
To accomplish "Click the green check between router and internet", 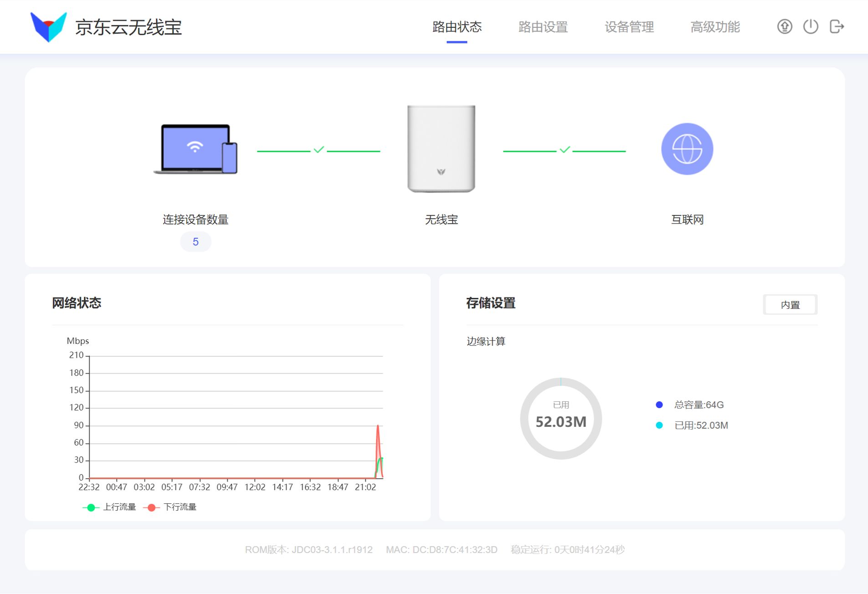I will coord(565,150).
